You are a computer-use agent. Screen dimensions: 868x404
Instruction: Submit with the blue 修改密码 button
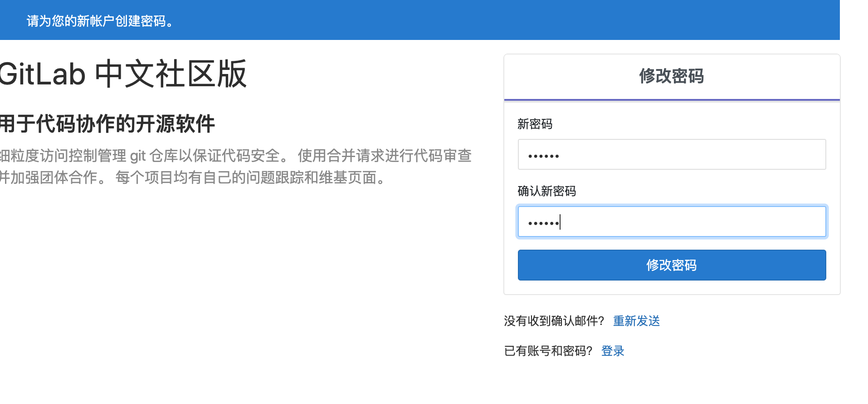(672, 265)
